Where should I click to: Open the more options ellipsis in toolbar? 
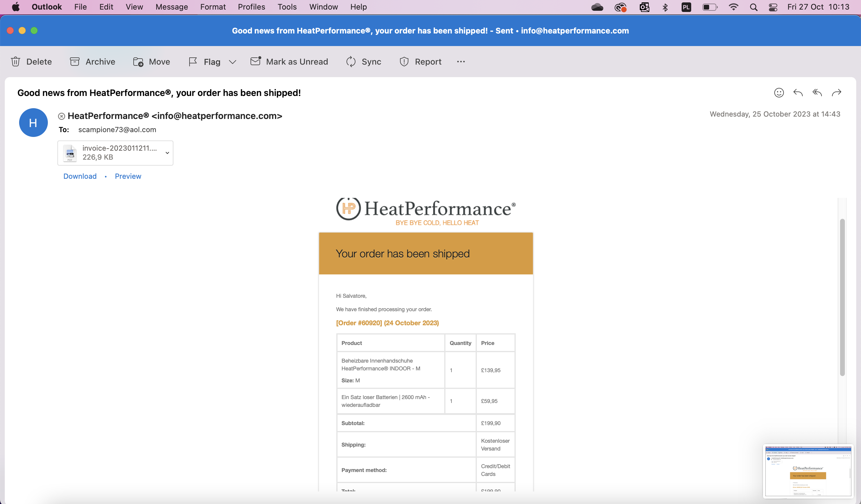461,62
